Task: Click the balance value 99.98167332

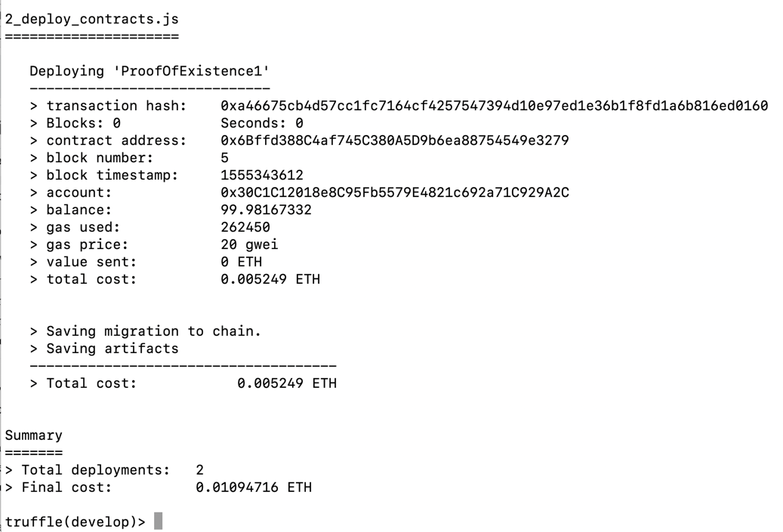Action: click(x=266, y=210)
